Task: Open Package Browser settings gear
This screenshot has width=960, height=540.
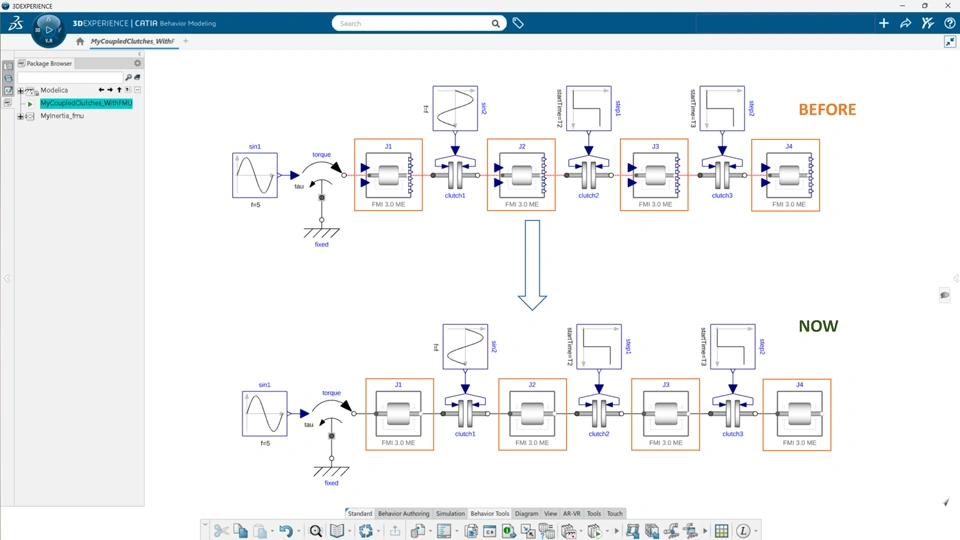Action: point(137,63)
